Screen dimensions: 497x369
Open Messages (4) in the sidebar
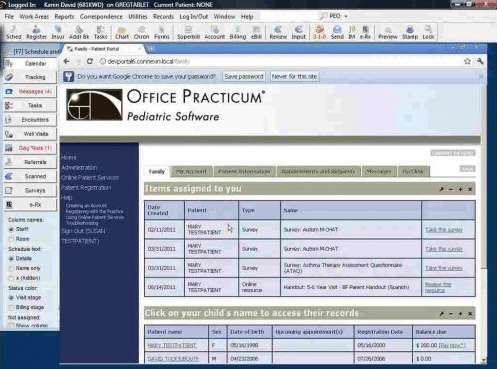(x=30, y=91)
